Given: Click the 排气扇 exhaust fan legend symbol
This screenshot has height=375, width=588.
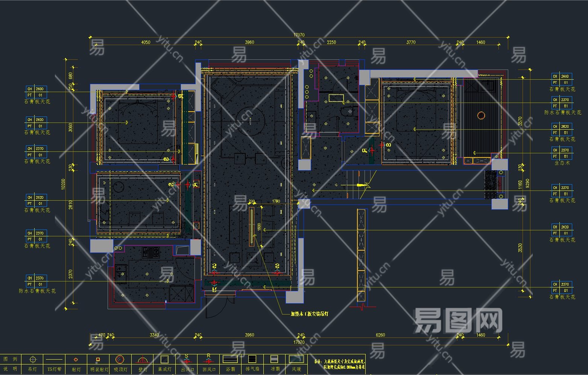Looking at the screenshot, I should pyautogui.click(x=252, y=359).
